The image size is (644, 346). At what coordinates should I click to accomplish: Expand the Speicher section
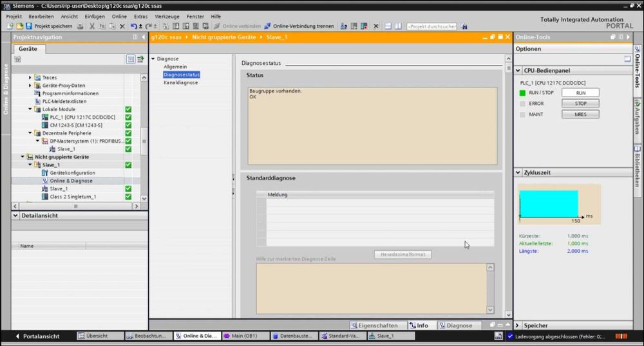518,325
